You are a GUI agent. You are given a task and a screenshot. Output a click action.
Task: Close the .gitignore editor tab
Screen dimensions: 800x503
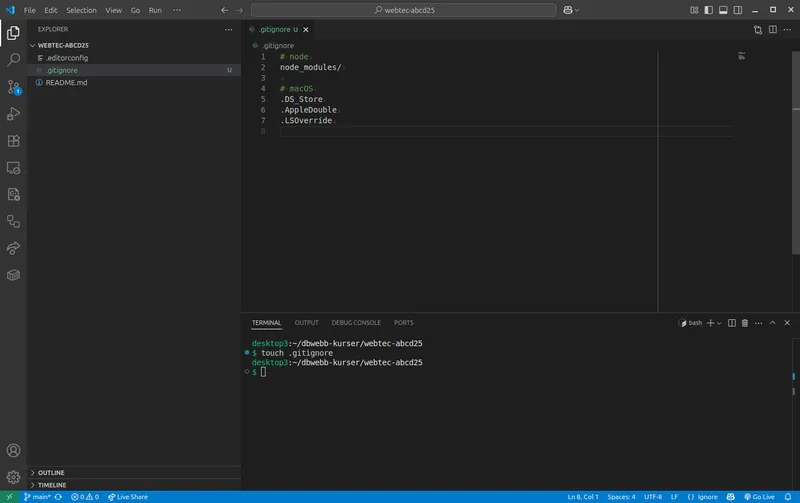coord(306,30)
